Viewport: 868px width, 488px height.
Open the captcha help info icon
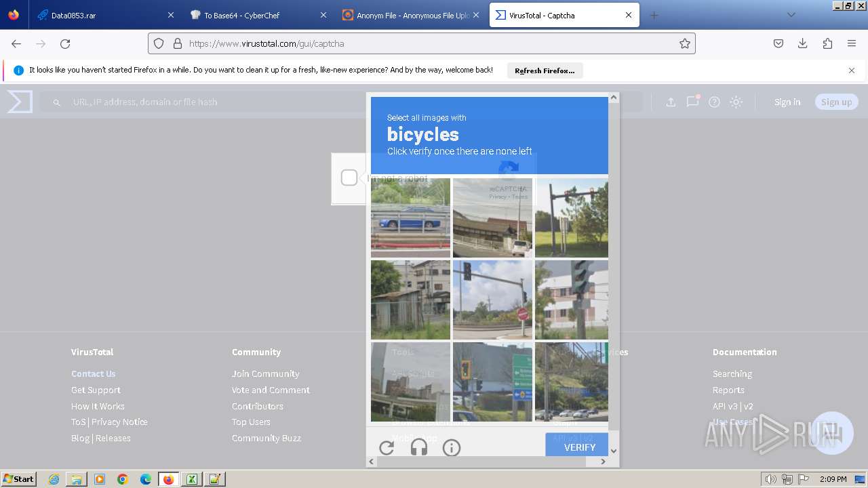pyautogui.click(x=452, y=447)
